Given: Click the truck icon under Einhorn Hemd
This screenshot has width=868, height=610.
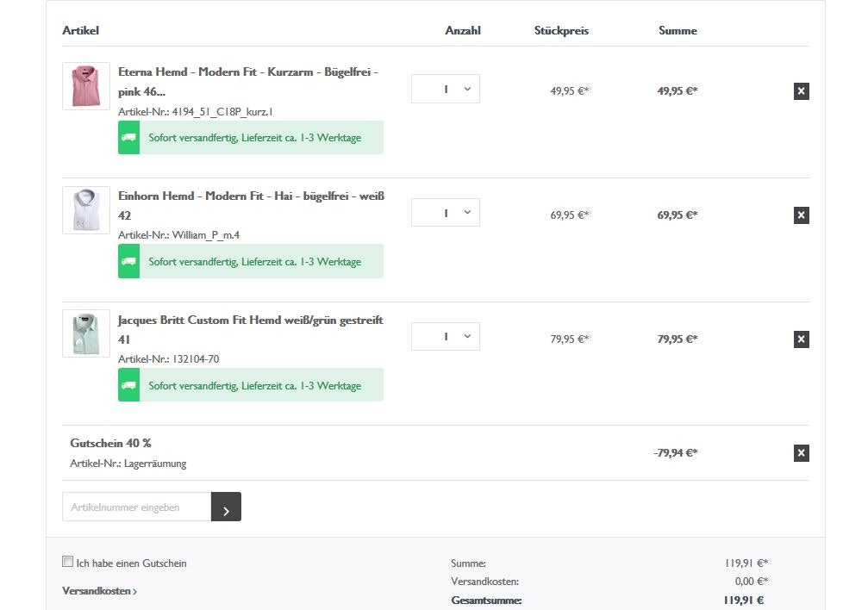Looking at the screenshot, I should pos(129,261).
